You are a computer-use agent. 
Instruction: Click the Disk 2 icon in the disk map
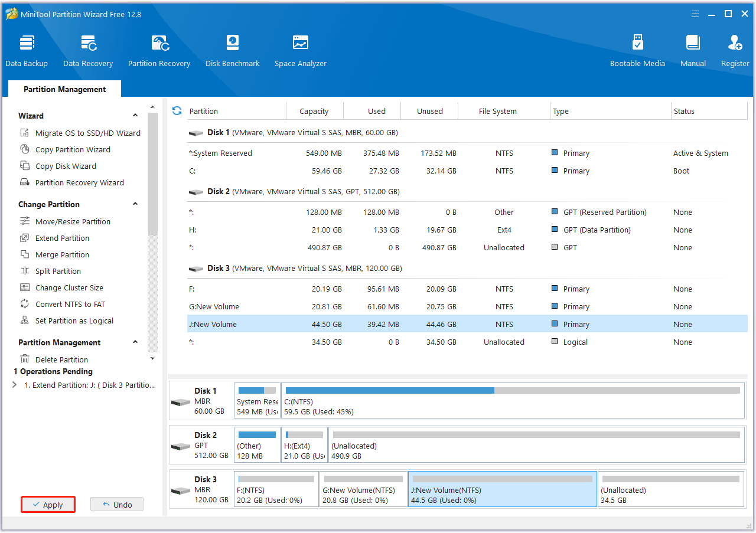(181, 446)
